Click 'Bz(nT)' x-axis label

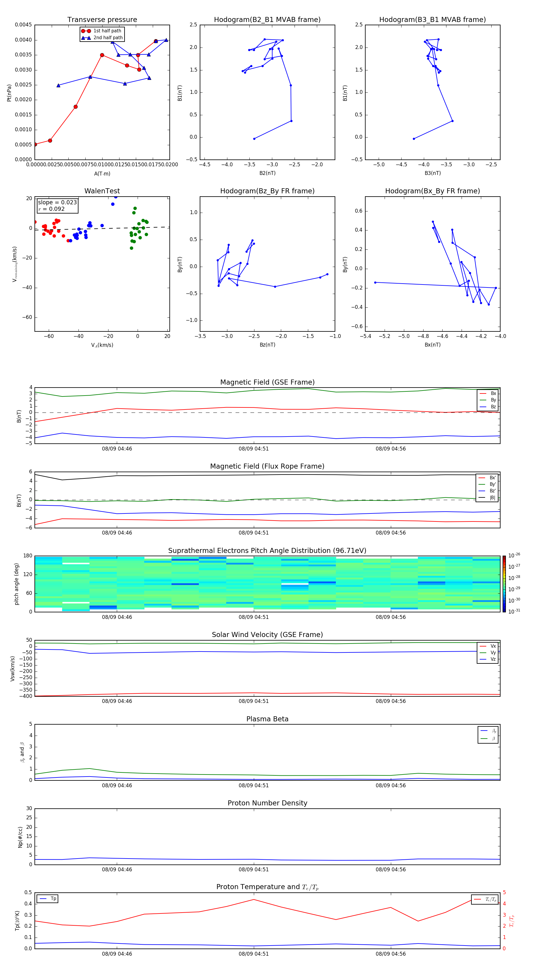[267, 345]
